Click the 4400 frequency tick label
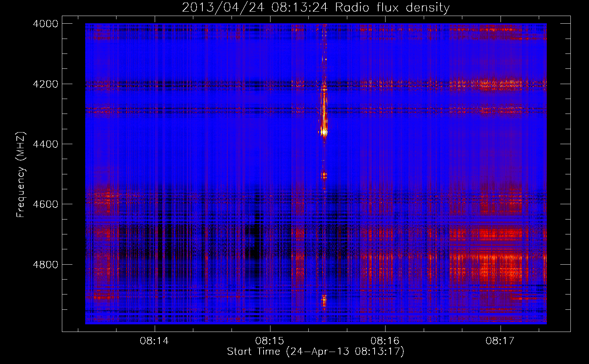 point(46,144)
